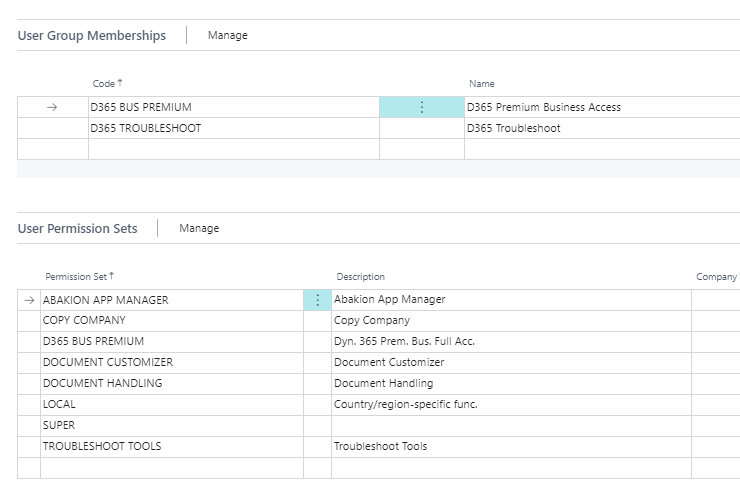Image resolution: width=740 pixels, height=495 pixels.
Task: Select SUPER permission set
Action: pyautogui.click(x=172, y=426)
